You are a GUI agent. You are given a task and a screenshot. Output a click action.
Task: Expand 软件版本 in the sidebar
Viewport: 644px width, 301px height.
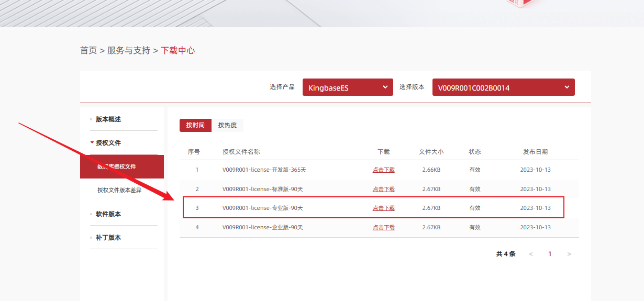(x=108, y=214)
